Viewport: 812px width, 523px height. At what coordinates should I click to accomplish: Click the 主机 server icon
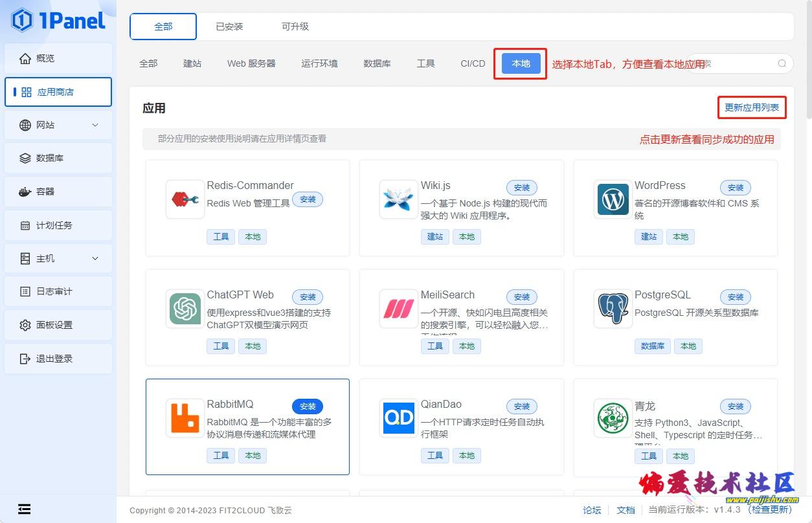(x=25, y=258)
